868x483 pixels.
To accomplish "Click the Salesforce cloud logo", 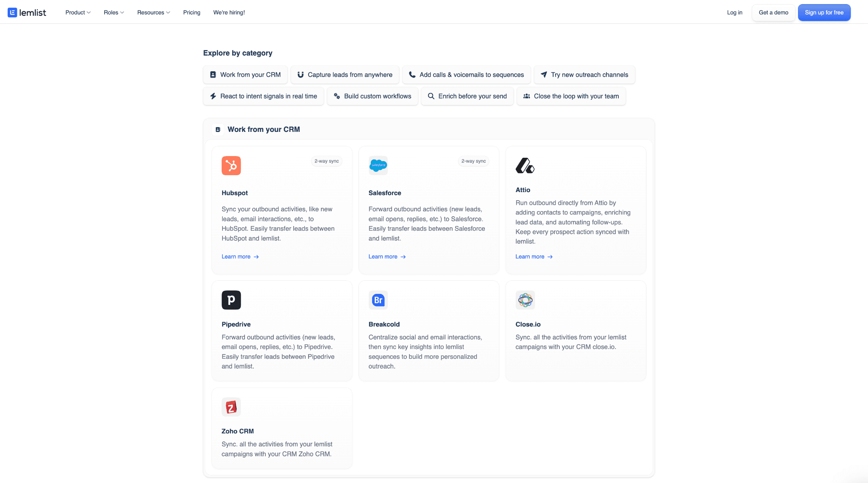I will (378, 165).
